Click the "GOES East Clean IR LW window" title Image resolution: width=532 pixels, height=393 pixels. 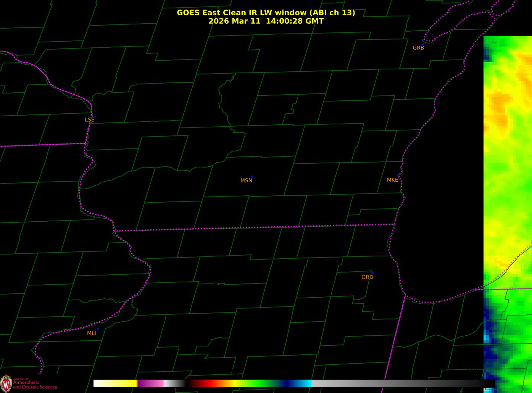point(266,13)
